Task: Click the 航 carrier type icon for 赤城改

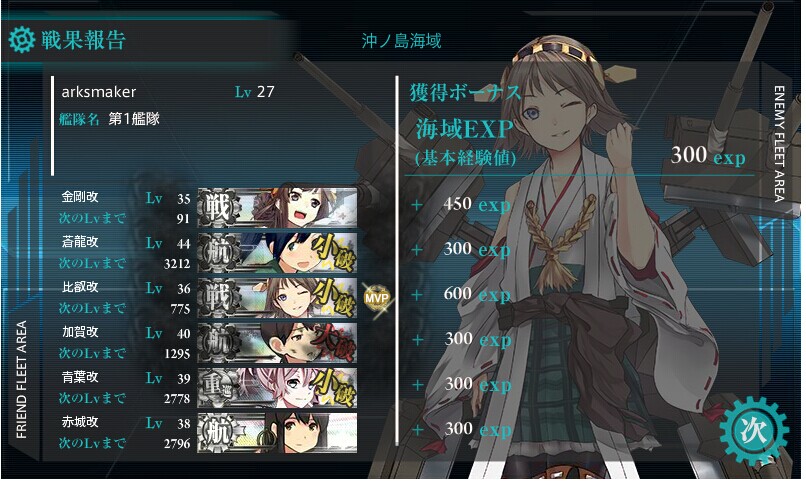Action: [218, 433]
